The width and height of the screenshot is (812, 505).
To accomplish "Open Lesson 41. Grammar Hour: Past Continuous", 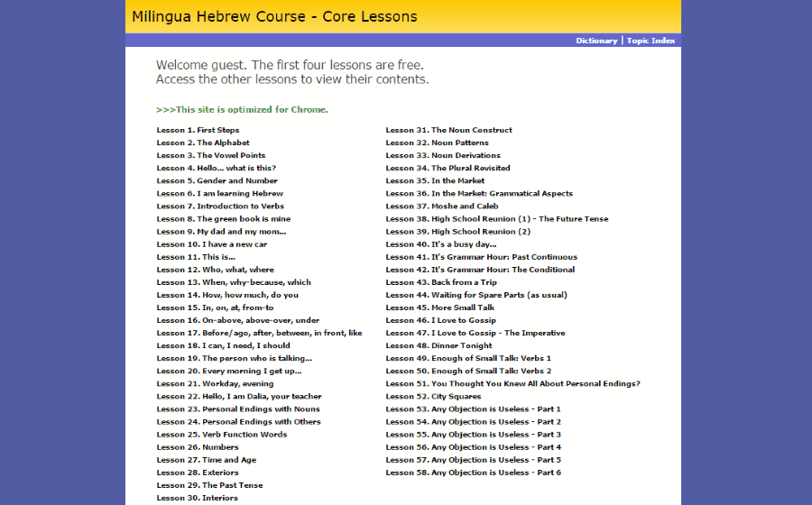I will point(482,257).
